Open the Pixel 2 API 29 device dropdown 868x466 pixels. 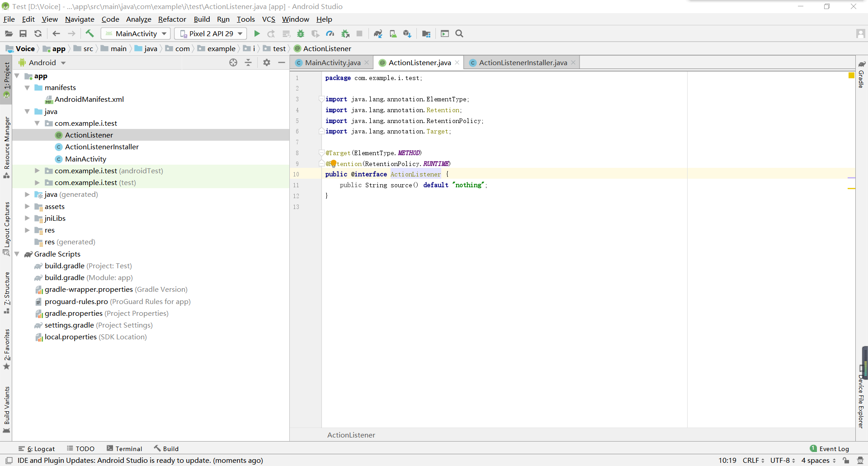[x=211, y=33]
